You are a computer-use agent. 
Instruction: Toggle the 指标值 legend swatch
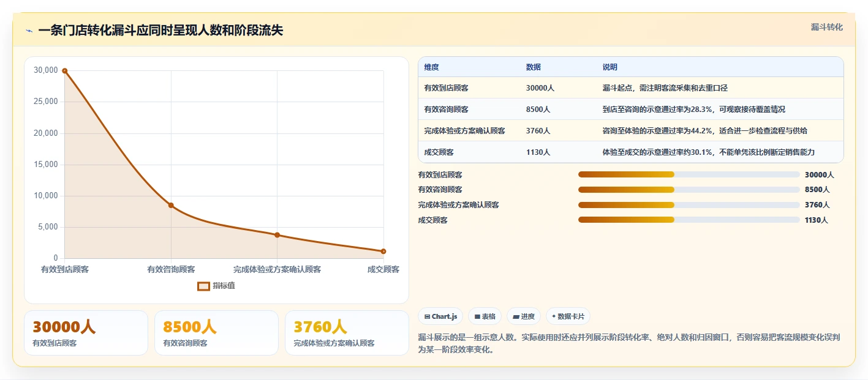tap(203, 286)
